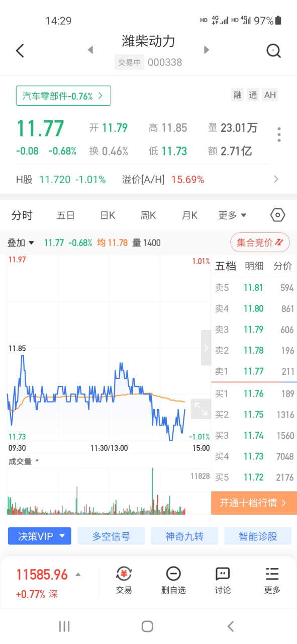
Task: Select the 分价 price distribution tab
Action: (x=282, y=266)
